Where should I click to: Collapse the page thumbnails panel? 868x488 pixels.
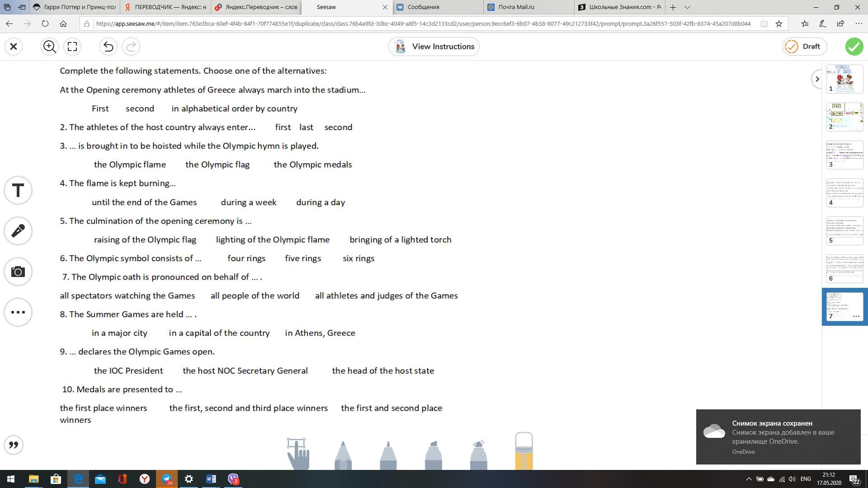pyautogui.click(x=817, y=79)
